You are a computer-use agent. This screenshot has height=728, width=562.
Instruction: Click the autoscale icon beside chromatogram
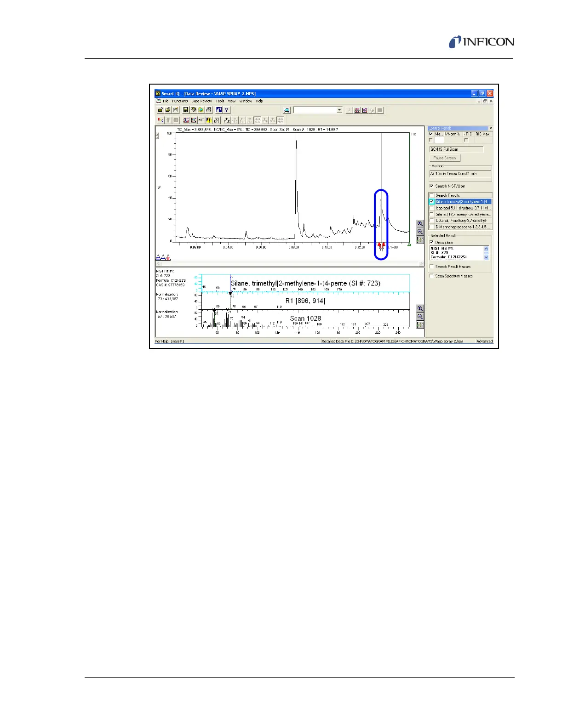pos(420,240)
